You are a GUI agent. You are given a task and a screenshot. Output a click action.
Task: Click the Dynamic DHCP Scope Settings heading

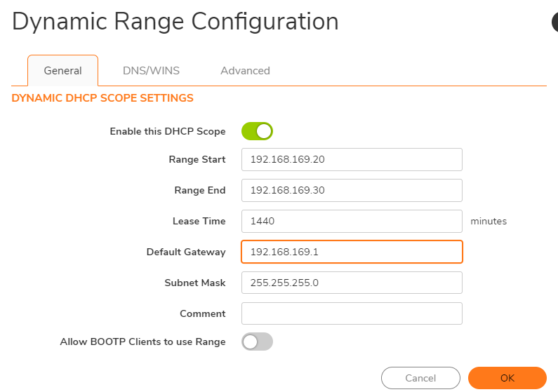(102, 98)
